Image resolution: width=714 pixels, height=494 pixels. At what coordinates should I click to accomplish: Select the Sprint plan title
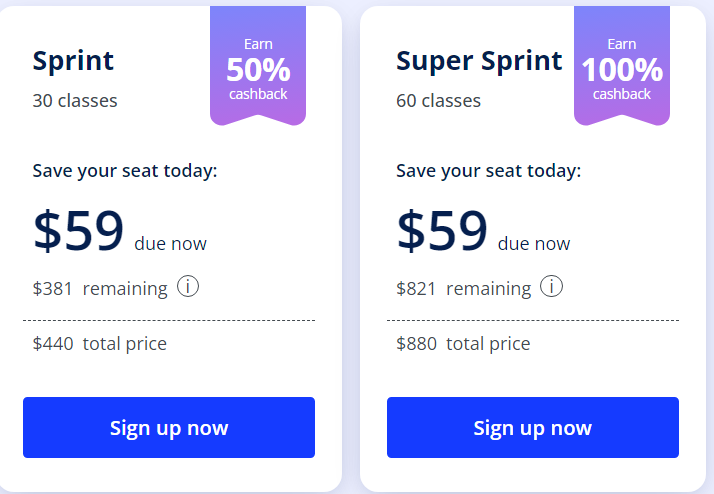73,61
